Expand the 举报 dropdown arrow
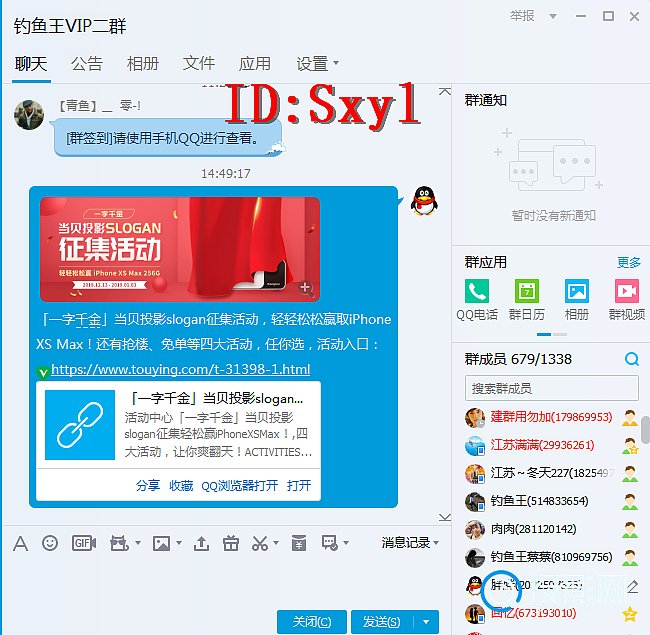This screenshot has height=635, width=650. (553, 16)
